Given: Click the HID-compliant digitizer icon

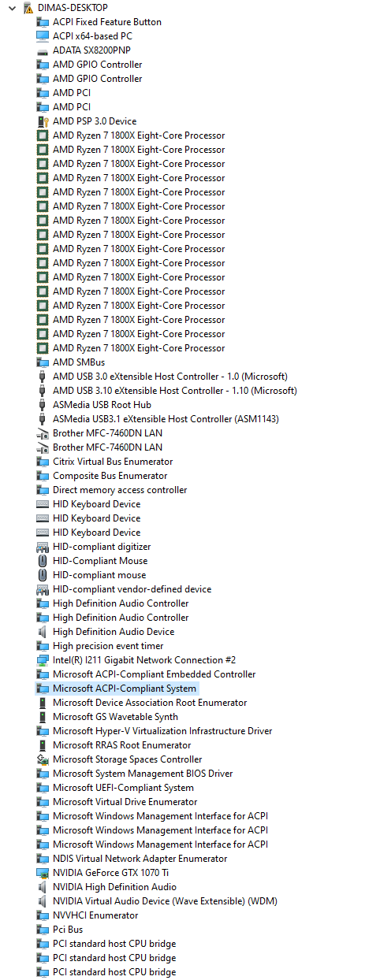Looking at the screenshot, I should click(43, 547).
